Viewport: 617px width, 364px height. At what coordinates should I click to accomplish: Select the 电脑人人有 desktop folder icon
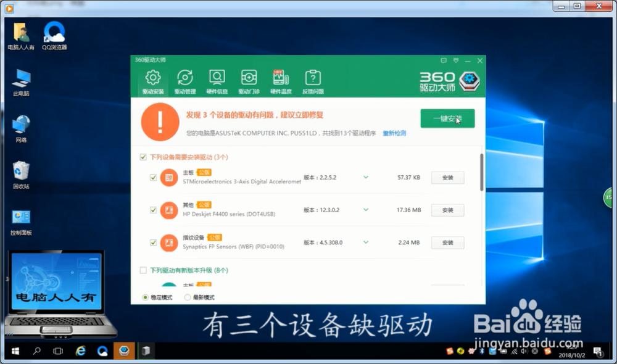point(21,36)
